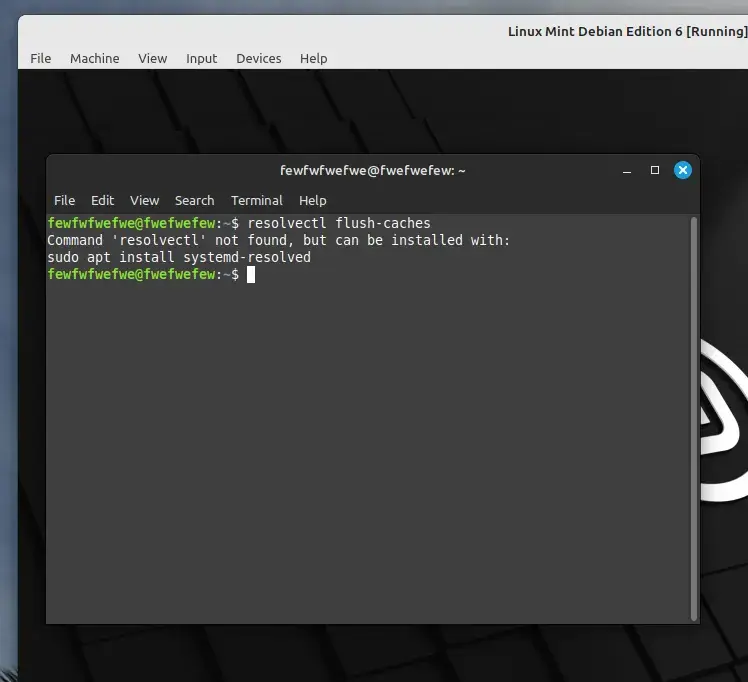Image resolution: width=748 pixels, height=682 pixels.
Task: Open the terminal File menu
Action: tap(64, 200)
